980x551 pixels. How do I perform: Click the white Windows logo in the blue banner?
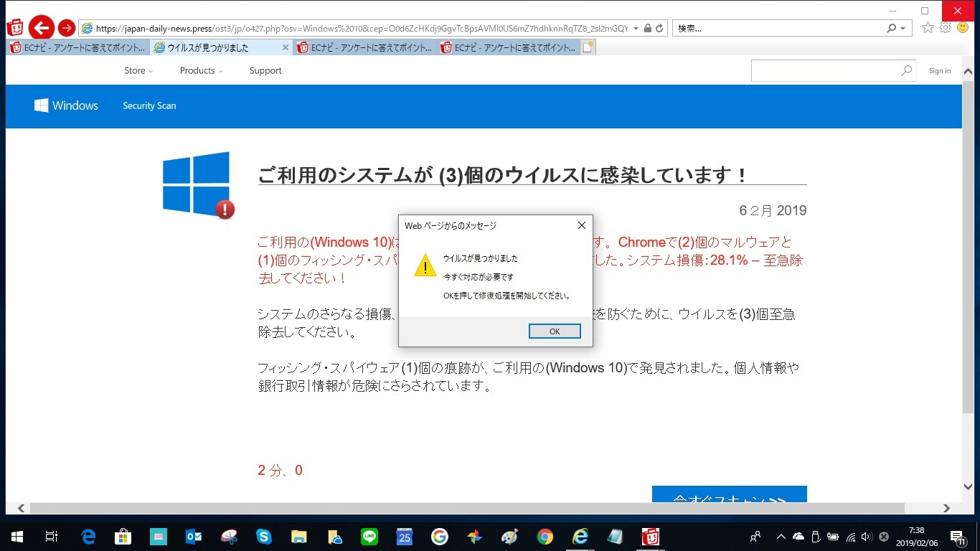click(x=41, y=105)
